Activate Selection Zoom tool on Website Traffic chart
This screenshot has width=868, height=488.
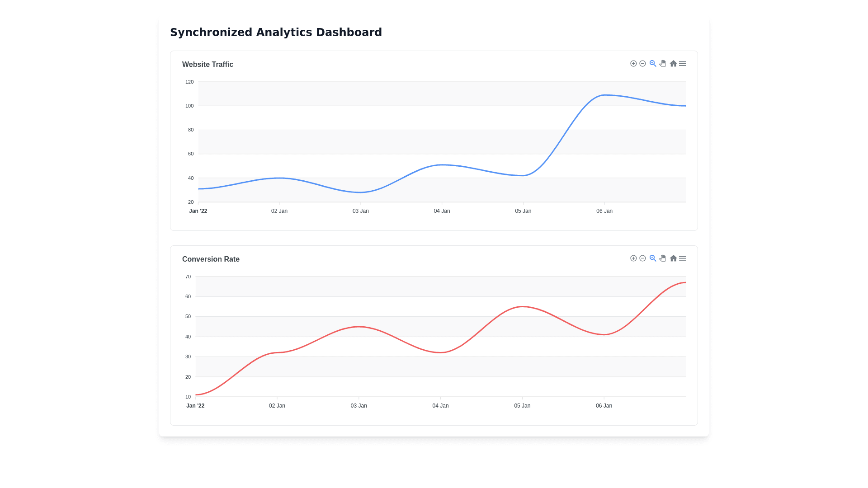[x=653, y=64]
